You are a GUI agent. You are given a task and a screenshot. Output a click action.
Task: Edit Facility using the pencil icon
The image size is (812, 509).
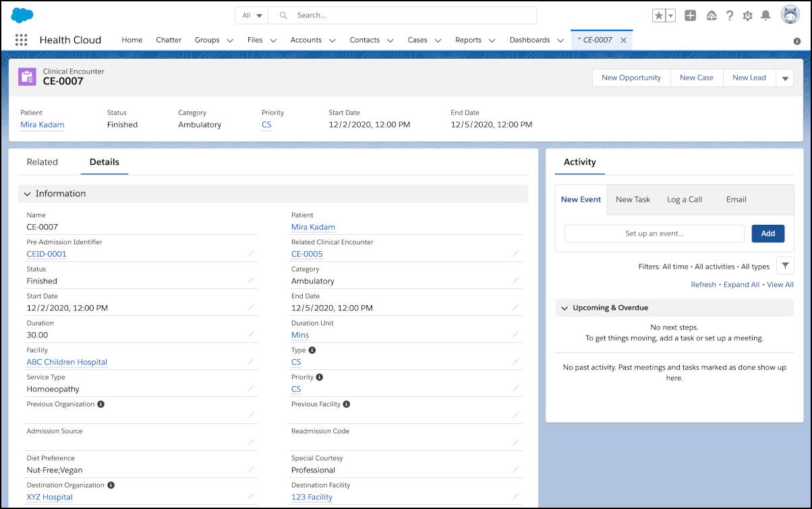point(250,361)
